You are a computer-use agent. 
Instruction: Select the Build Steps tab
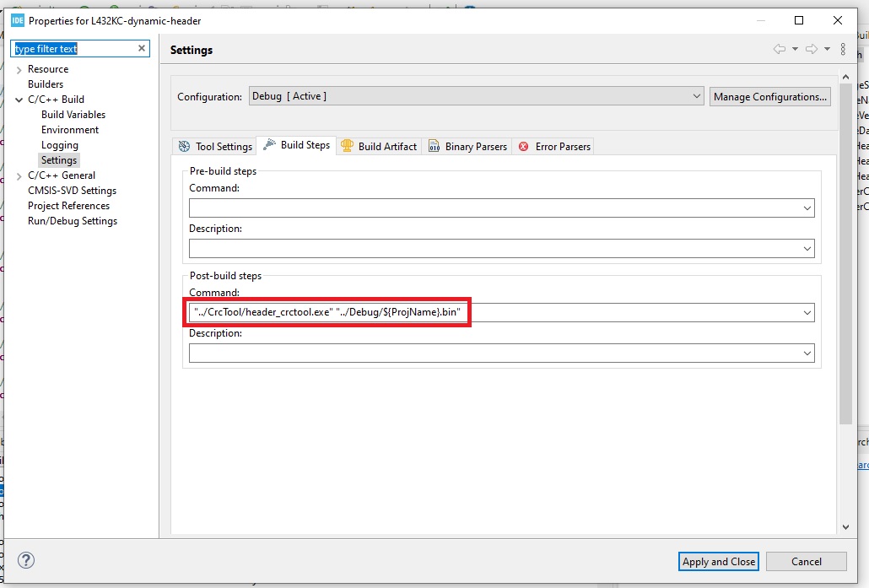296,145
